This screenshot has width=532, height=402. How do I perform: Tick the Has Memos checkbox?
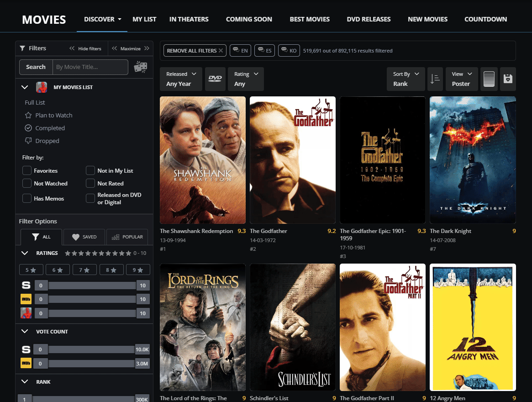27,198
